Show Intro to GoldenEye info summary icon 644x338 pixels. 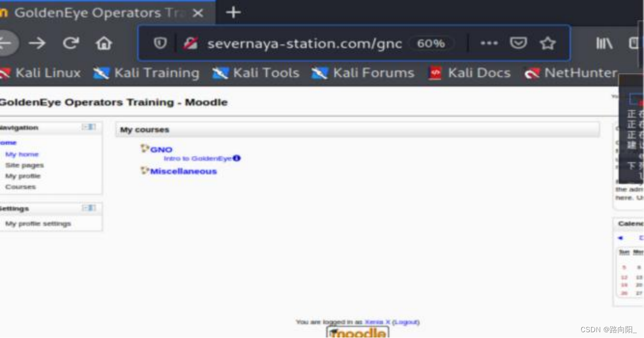point(237,158)
